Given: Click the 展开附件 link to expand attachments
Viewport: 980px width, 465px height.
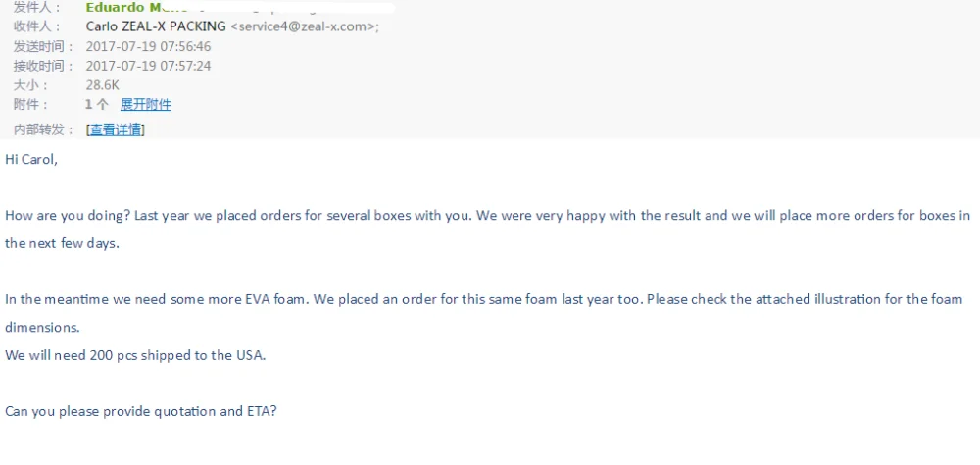Looking at the screenshot, I should click(x=145, y=105).
